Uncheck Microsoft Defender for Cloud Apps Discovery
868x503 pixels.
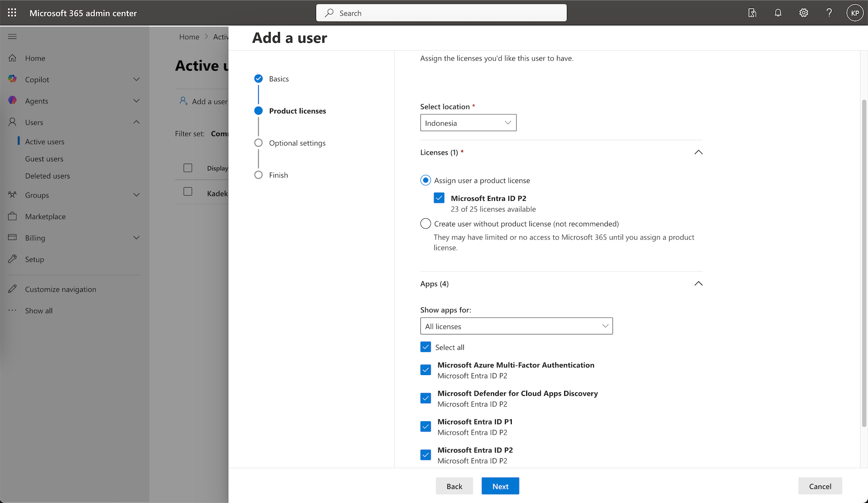425,398
